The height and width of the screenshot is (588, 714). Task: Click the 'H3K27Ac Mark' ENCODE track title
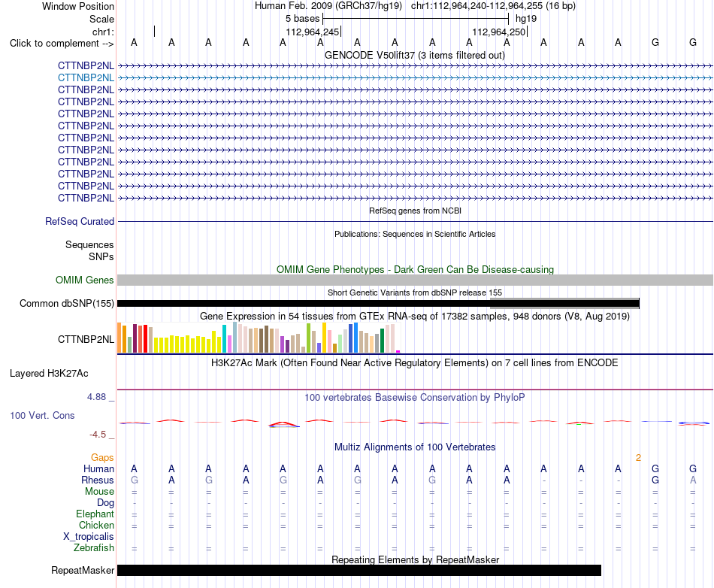(415, 363)
